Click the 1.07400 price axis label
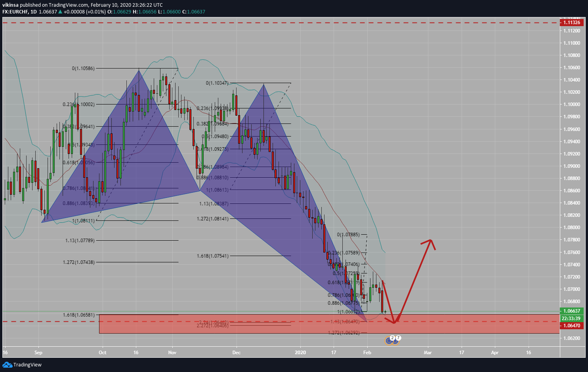The height and width of the screenshot is (372, 588). coord(571,265)
